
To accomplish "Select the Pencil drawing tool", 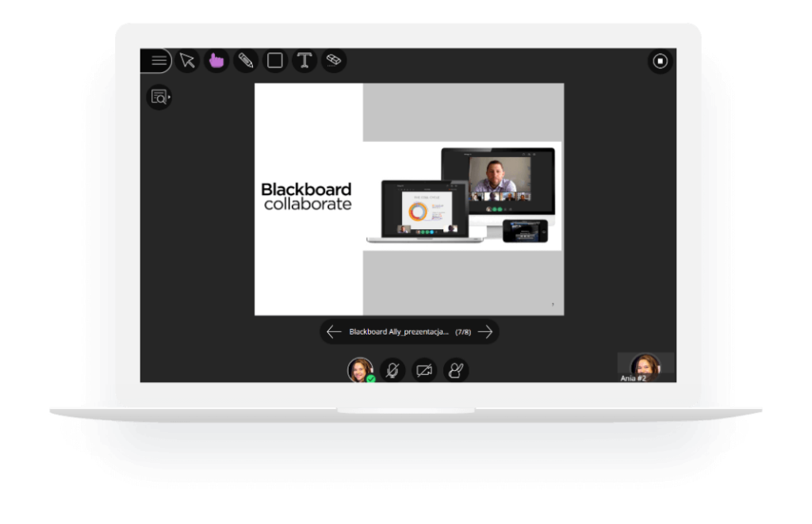I will click(246, 60).
